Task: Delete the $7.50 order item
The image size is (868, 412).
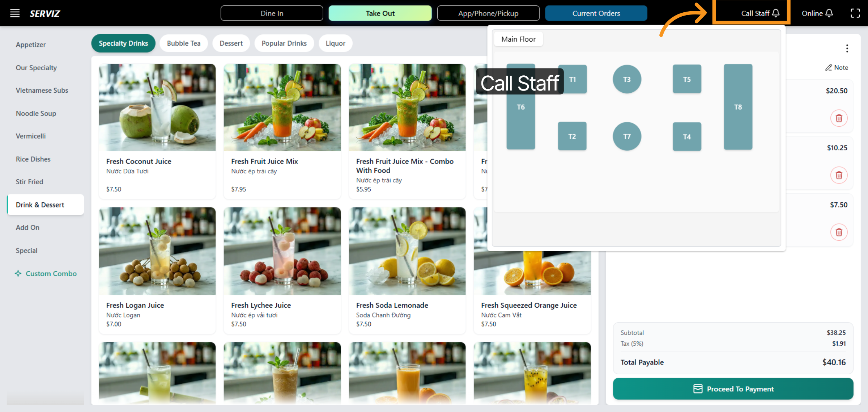Action: [x=839, y=232]
